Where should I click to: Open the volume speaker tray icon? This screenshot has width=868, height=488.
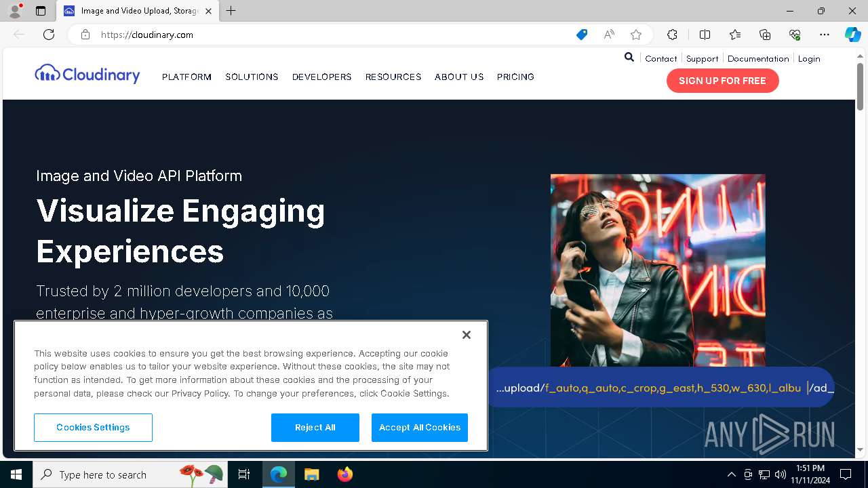click(781, 474)
